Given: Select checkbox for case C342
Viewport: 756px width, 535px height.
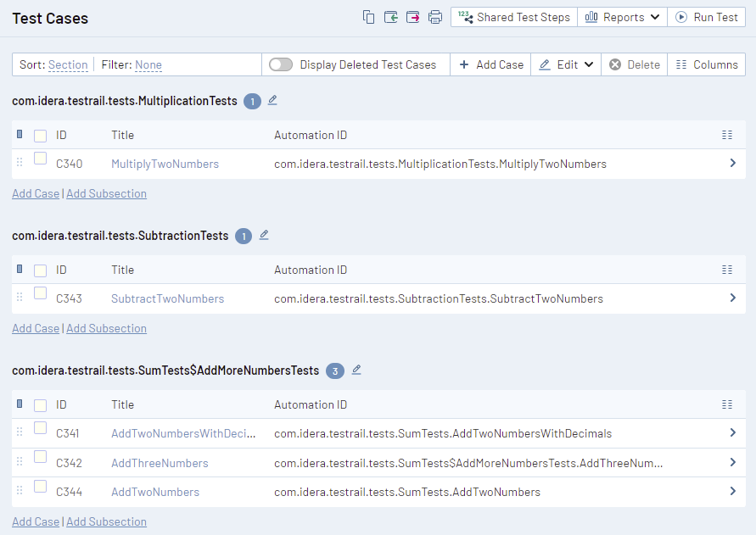Looking at the screenshot, I should [x=41, y=458].
